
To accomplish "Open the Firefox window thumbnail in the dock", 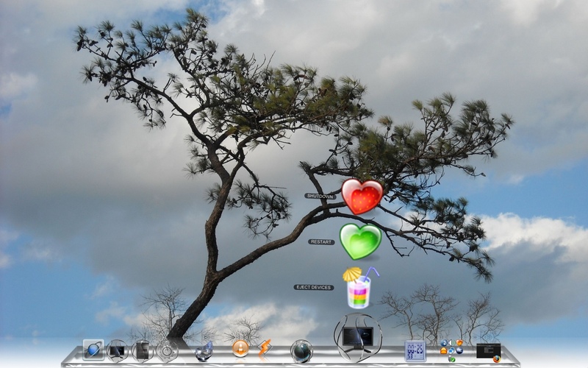I will 489,352.
